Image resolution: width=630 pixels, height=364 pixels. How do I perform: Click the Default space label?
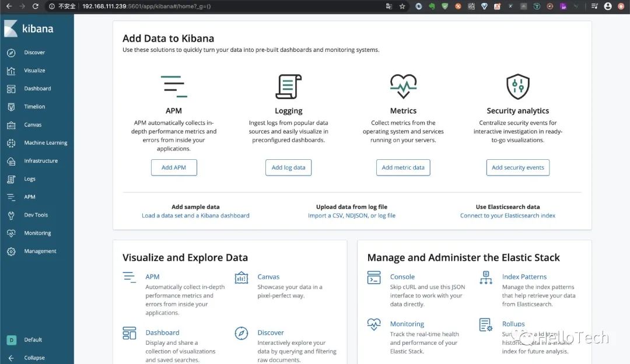coord(33,340)
